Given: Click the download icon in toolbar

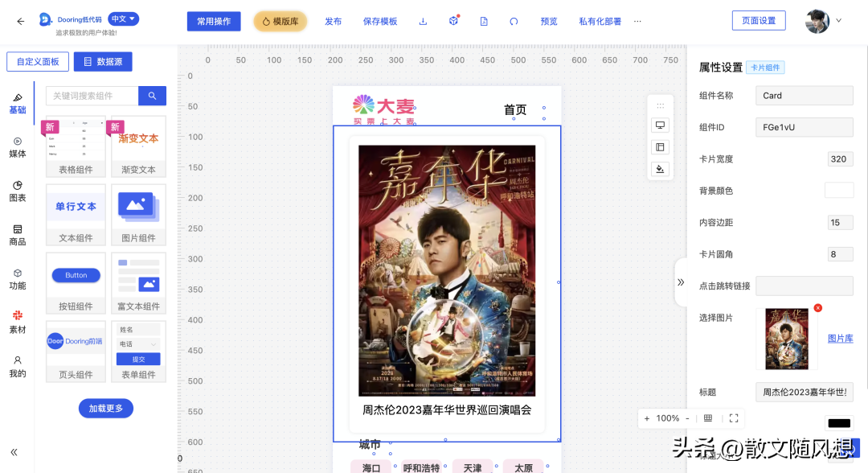Looking at the screenshot, I should 423,21.
